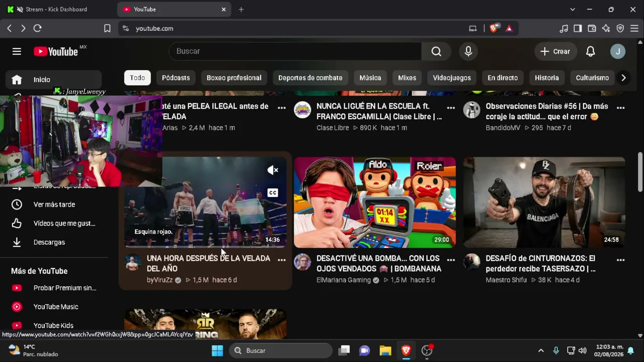644x362 pixels.
Task: Open the blindfolded BOMBANANA video thumbnail
Action: coord(375,202)
